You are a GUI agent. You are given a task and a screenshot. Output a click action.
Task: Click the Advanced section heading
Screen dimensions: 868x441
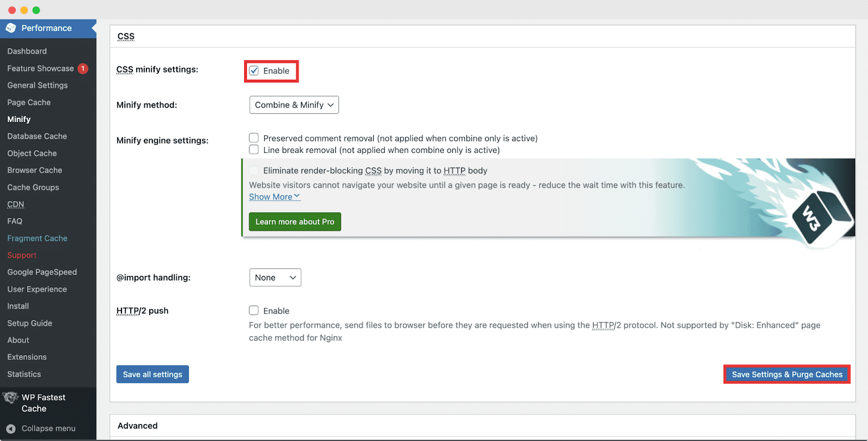click(138, 426)
